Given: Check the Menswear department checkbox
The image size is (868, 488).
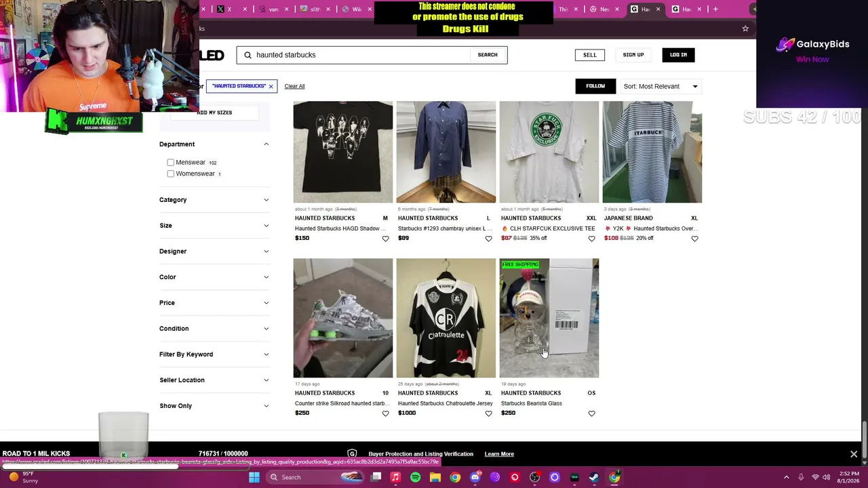Looking at the screenshot, I should 170,163.
